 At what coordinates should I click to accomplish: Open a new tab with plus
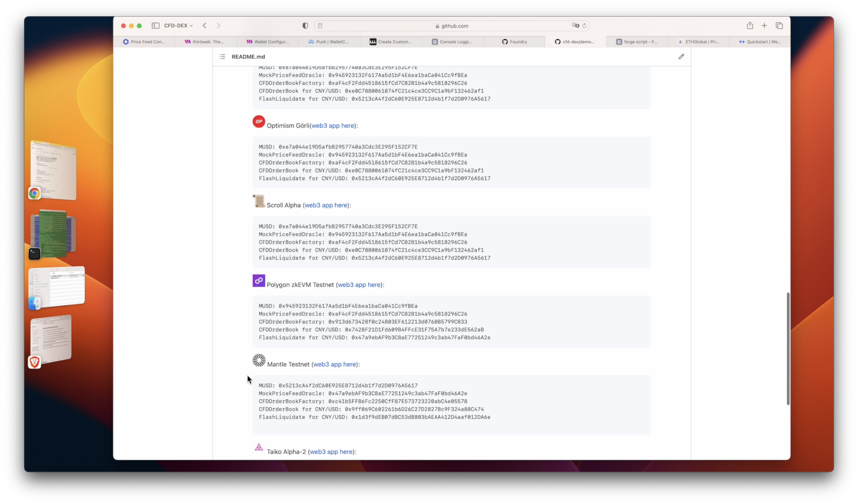(x=764, y=26)
